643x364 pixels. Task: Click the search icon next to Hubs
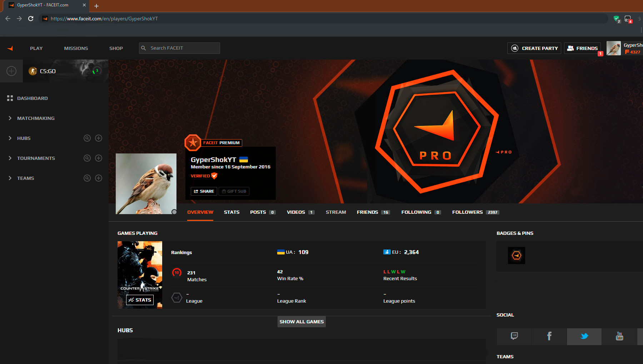pos(87,138)
